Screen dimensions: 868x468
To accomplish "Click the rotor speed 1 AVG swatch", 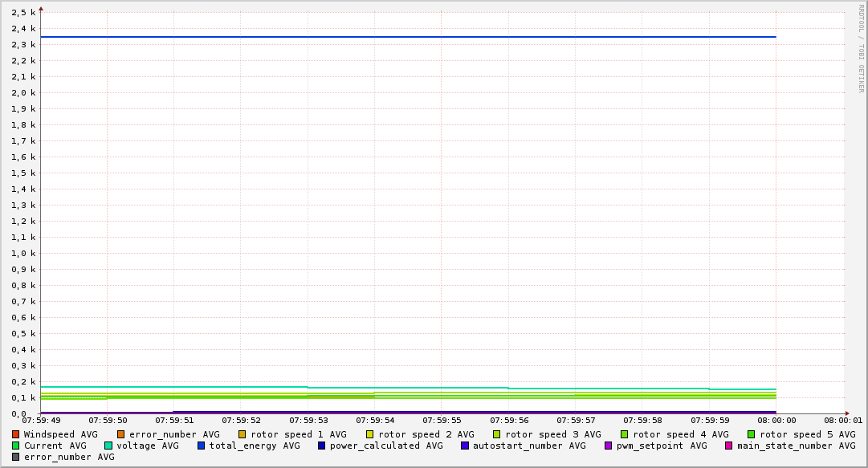I will [x=242, y=434].
